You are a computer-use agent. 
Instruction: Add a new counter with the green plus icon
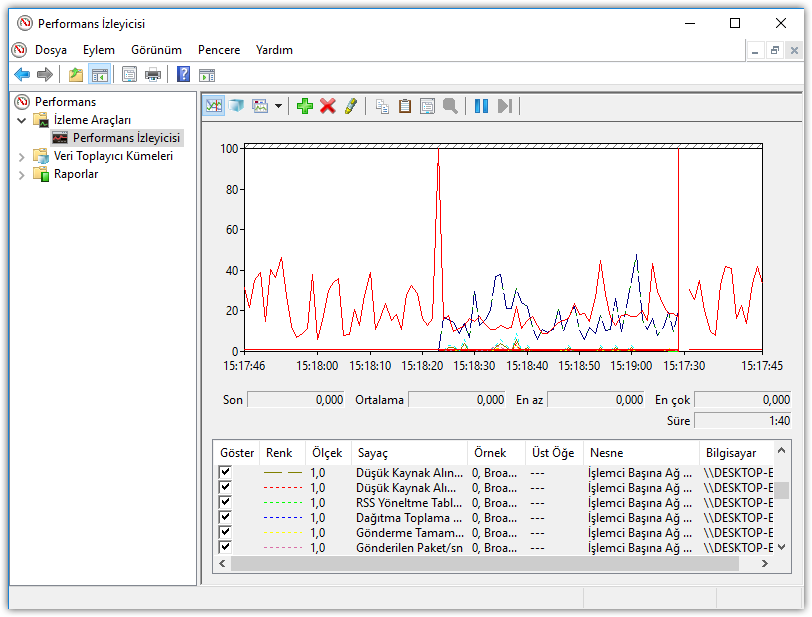click(x=305, y=105)
